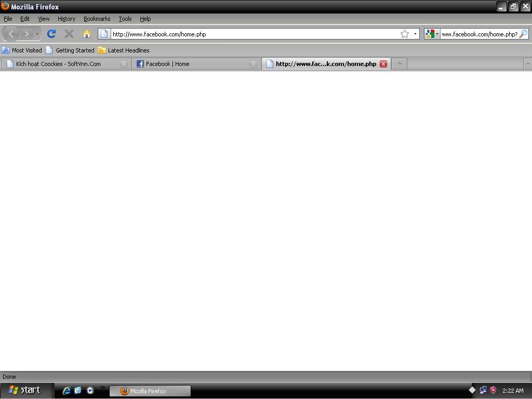Open the Help menu

145,19
